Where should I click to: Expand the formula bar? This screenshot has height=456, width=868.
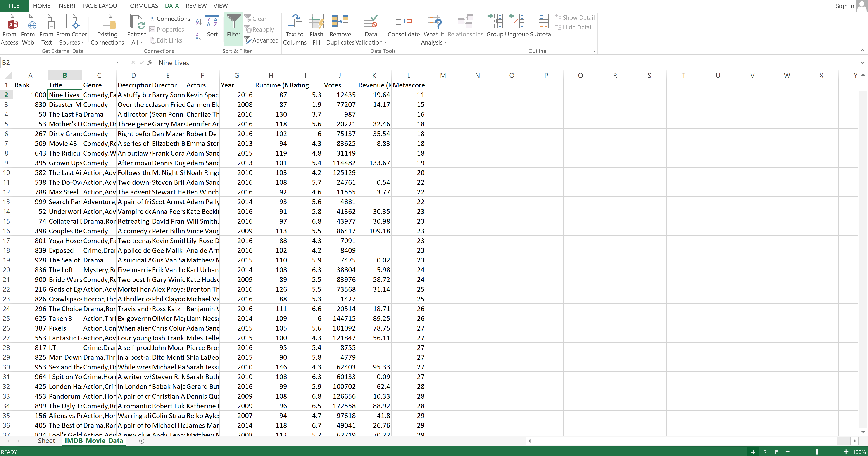(863, 63)
